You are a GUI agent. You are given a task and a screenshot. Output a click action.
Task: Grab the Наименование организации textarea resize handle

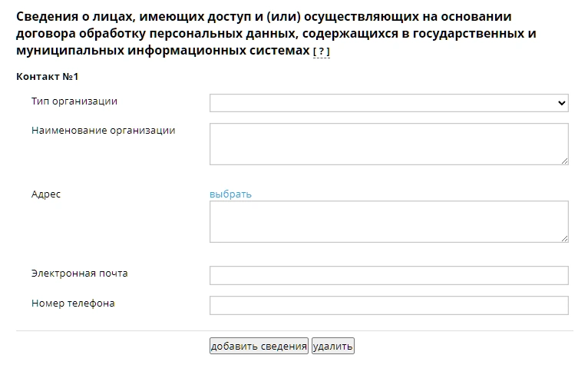pos(564,161)
